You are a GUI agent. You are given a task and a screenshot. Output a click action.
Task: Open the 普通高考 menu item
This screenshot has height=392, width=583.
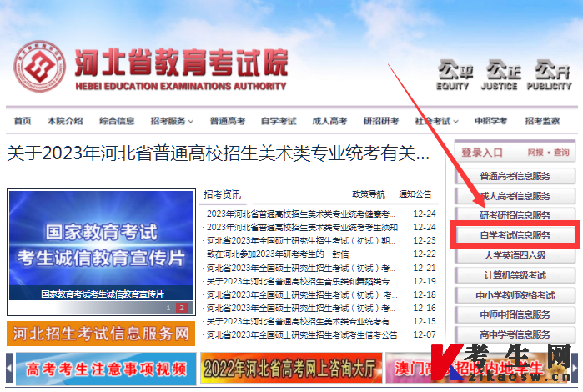[x=228, y=121]
